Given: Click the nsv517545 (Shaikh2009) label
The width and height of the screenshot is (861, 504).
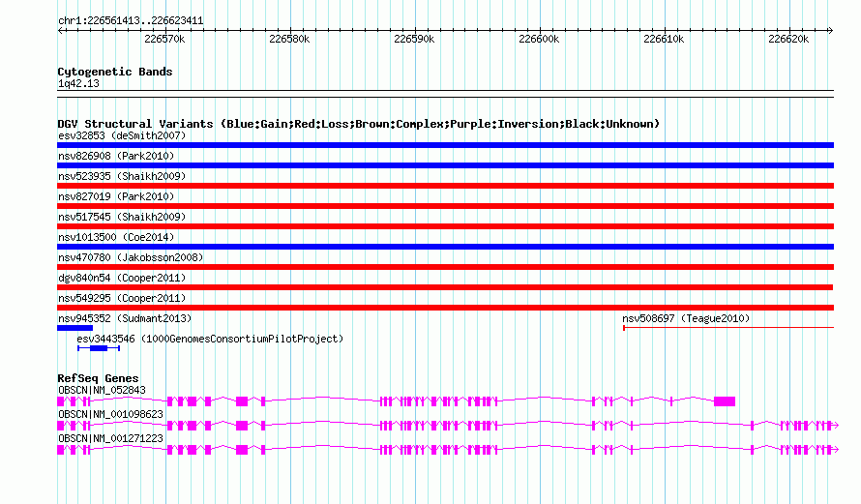Looking at the screenshot, I should (x=122, y=217).
